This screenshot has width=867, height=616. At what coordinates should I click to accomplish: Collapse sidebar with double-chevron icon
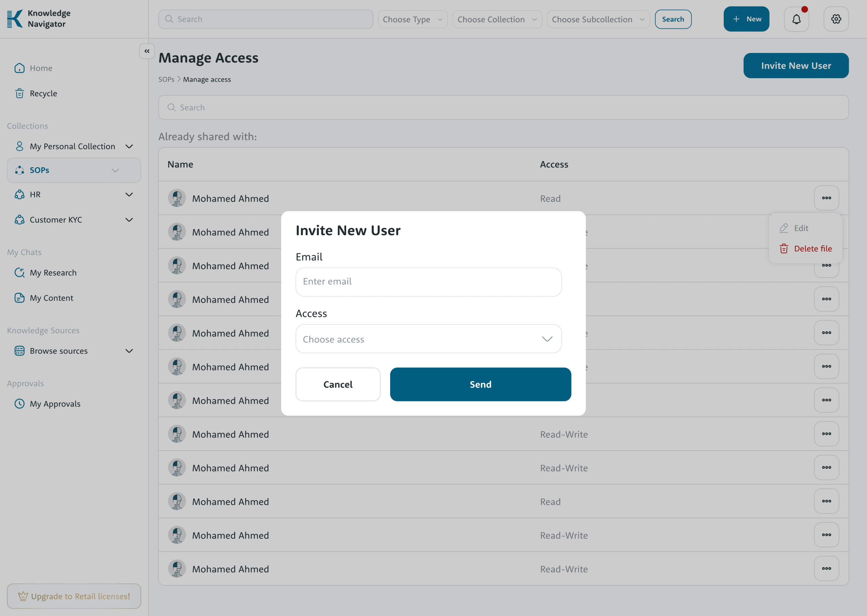click(147, 51)
